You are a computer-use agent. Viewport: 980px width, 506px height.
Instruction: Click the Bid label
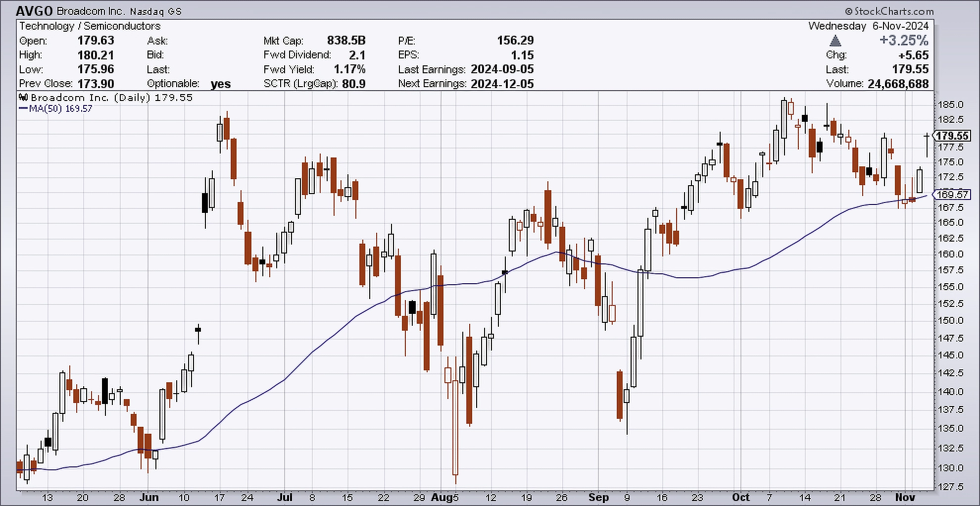point(155,55)
